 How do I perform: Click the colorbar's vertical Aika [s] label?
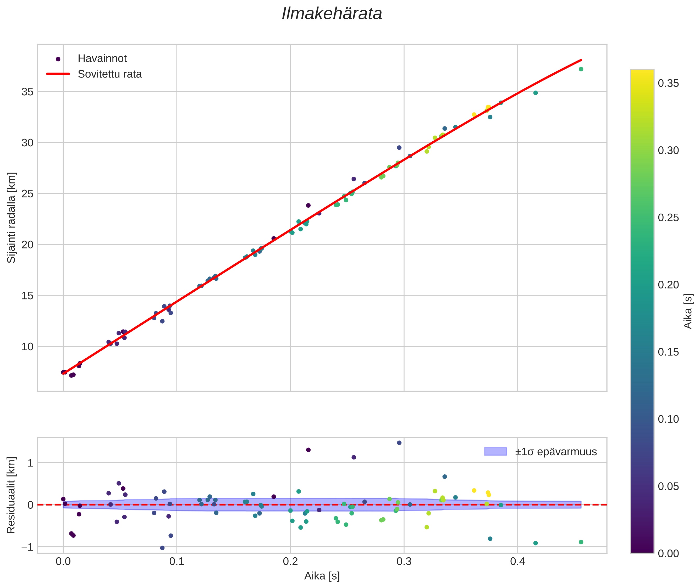(x=688, y=311)
